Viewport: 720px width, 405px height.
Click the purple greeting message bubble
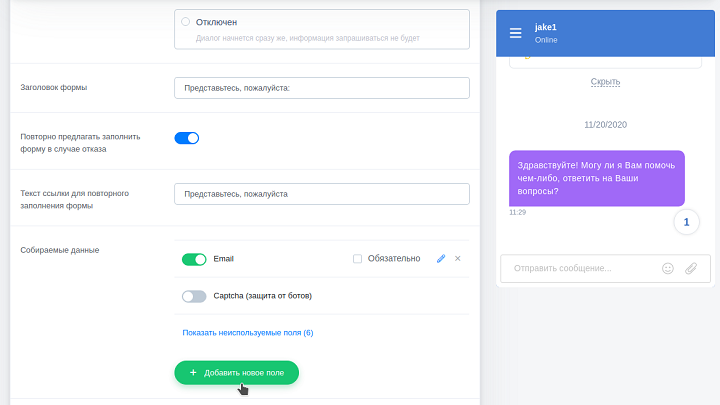(x=597, y=178)
